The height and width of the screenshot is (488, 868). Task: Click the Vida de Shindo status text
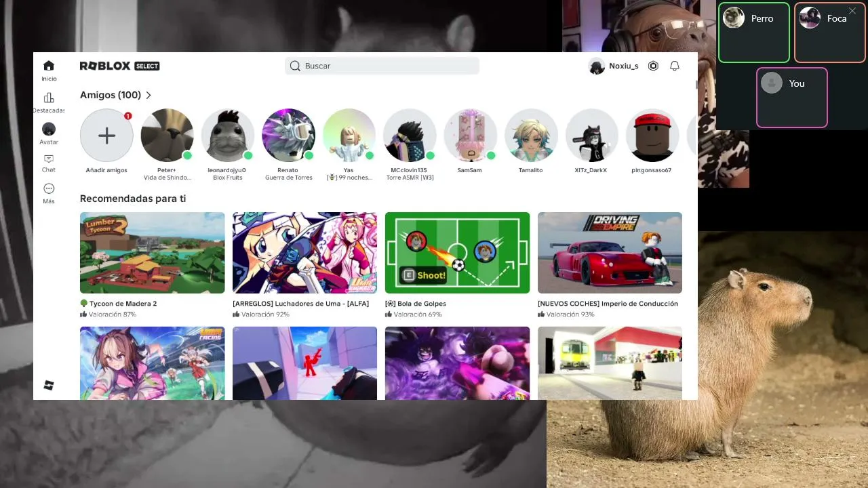[x=167, y=178]
